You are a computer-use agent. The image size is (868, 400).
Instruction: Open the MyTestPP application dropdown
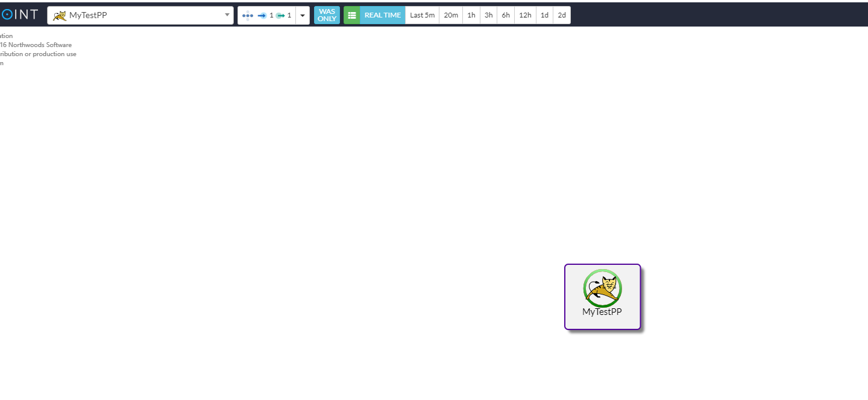(x=140, y=16)
